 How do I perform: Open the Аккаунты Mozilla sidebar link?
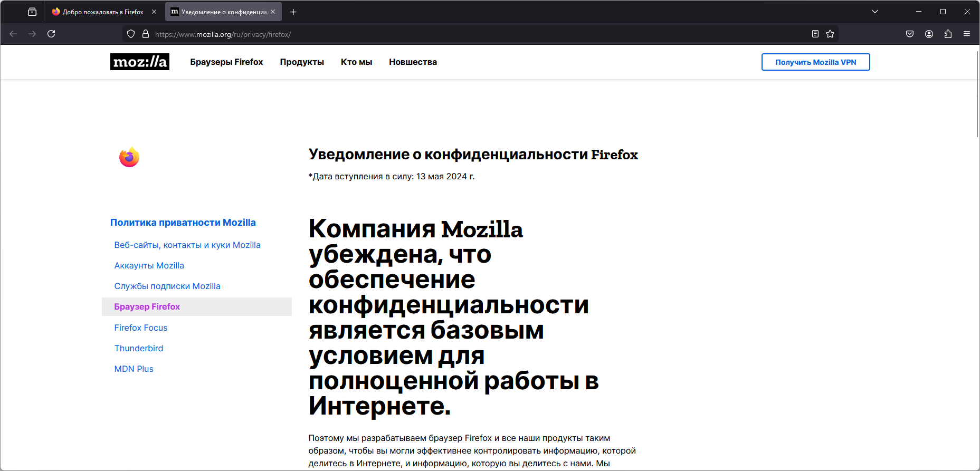tap(149, 265)
